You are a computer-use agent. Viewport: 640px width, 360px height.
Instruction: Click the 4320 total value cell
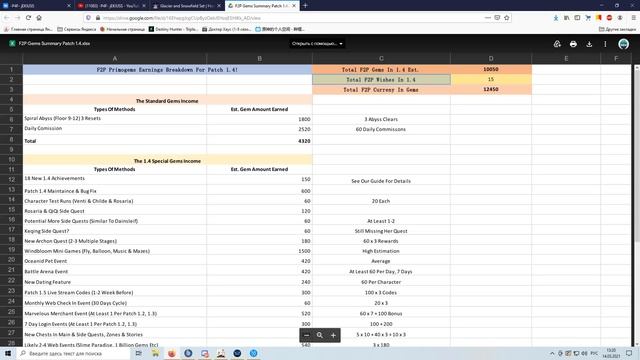pyautogui.click(x=260, y=141)
